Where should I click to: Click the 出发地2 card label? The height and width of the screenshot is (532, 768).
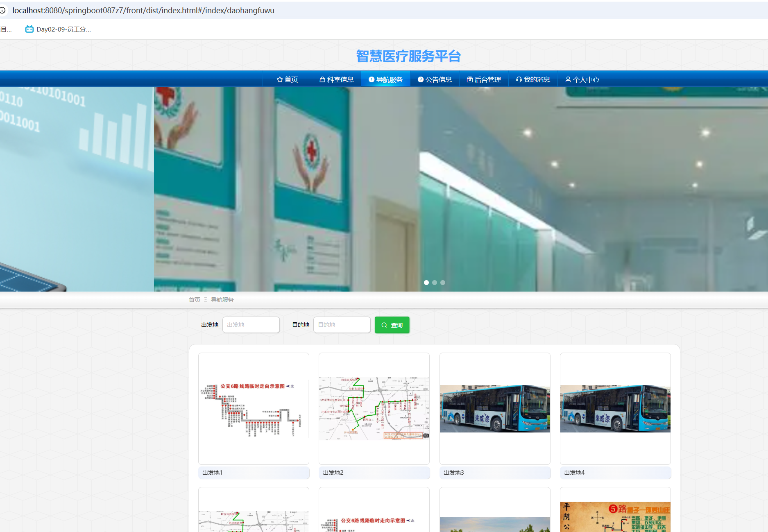click(x=374, y=473)
